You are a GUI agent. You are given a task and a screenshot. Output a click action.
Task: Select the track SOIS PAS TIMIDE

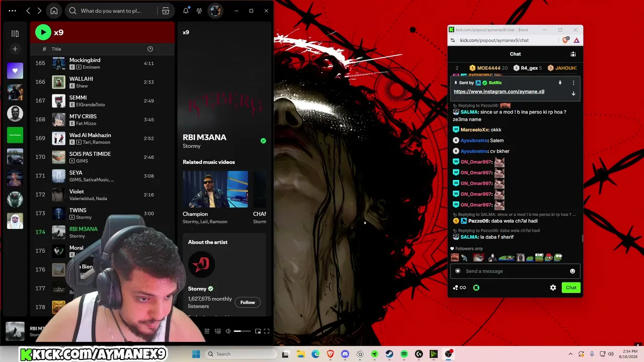click(x=102, y=157)
